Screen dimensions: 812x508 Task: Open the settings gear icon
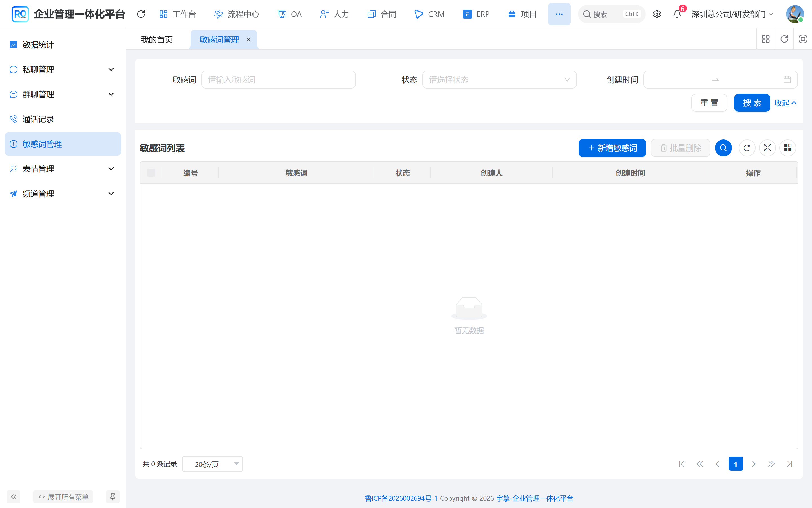pos(657,14)
